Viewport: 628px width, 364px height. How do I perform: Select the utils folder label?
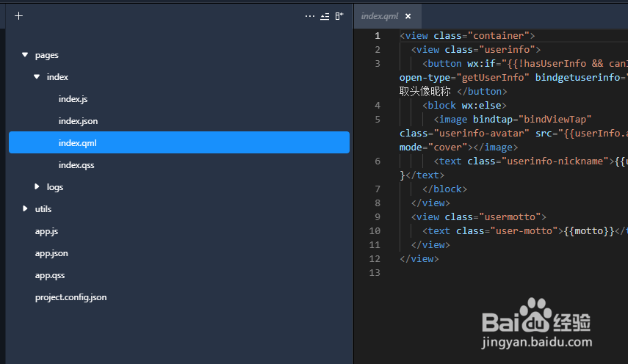pos(43,209)
